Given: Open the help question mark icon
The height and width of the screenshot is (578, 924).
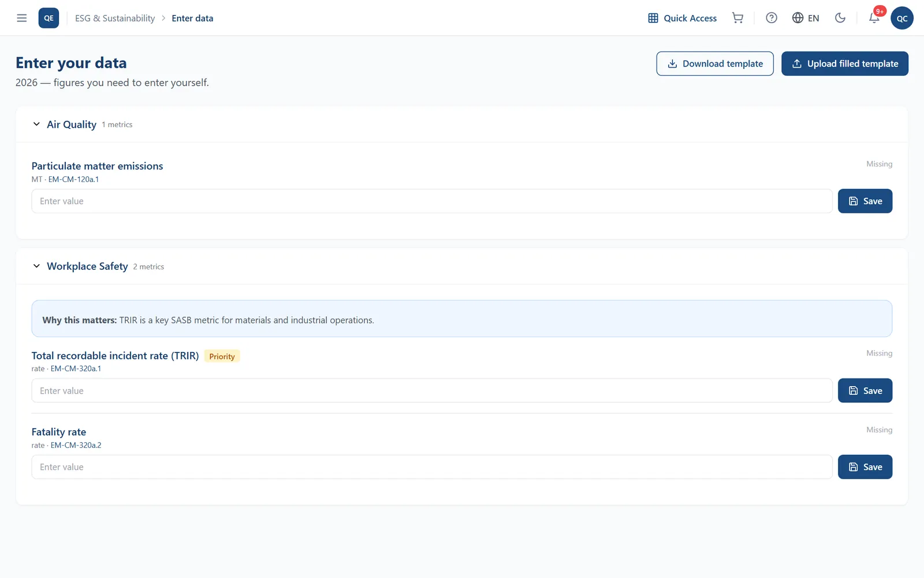Looking at the screenshot, I should point(771,18).
